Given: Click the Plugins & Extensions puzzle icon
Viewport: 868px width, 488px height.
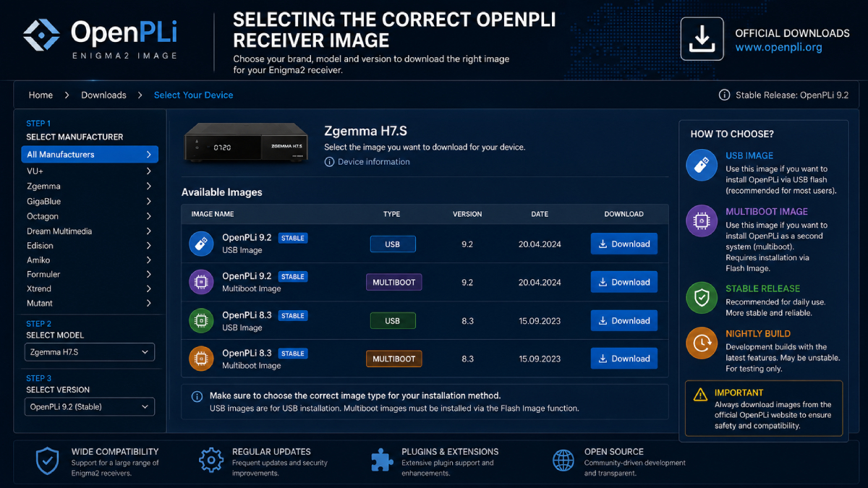Looking at the screenshot, I should 382,461.
